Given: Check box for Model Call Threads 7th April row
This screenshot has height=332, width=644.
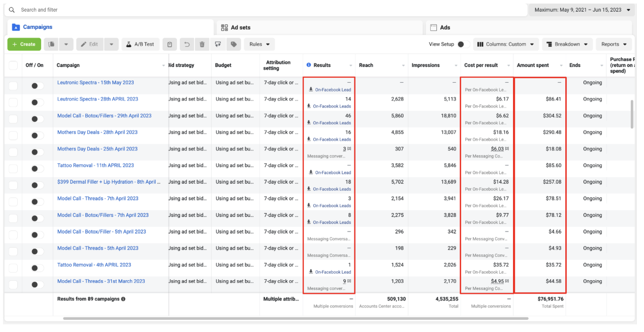Looking at the screenshot, I should coord(13,202).
